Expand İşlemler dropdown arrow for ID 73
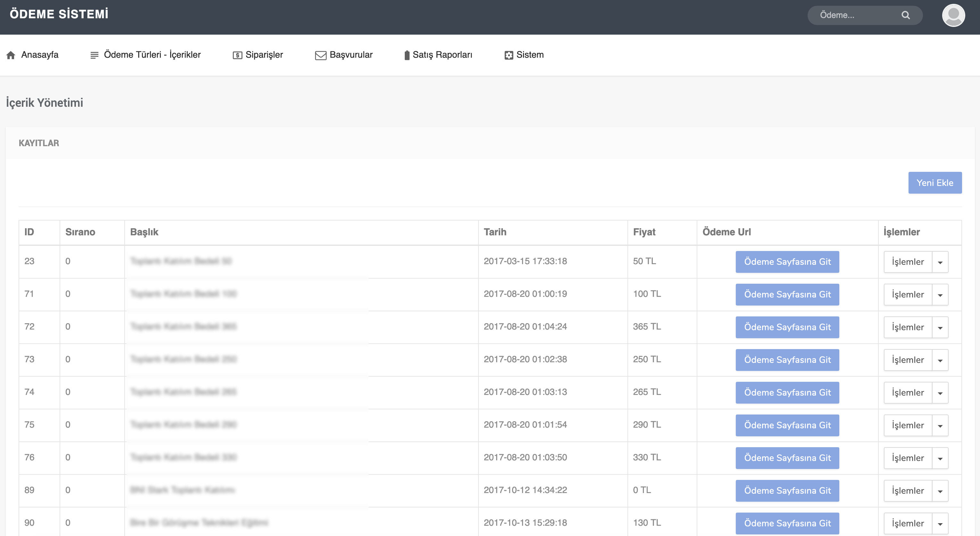The image size is (980, 536). 940,360
